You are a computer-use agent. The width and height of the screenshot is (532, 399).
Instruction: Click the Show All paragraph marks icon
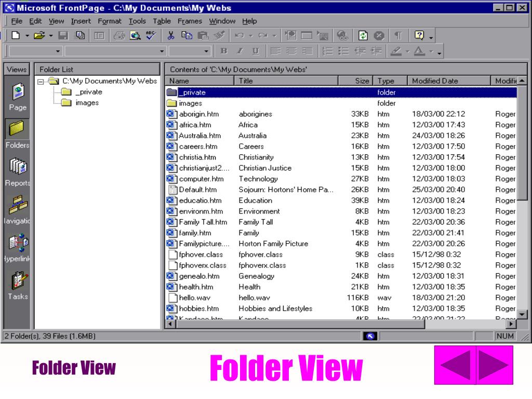pos(398,35)
